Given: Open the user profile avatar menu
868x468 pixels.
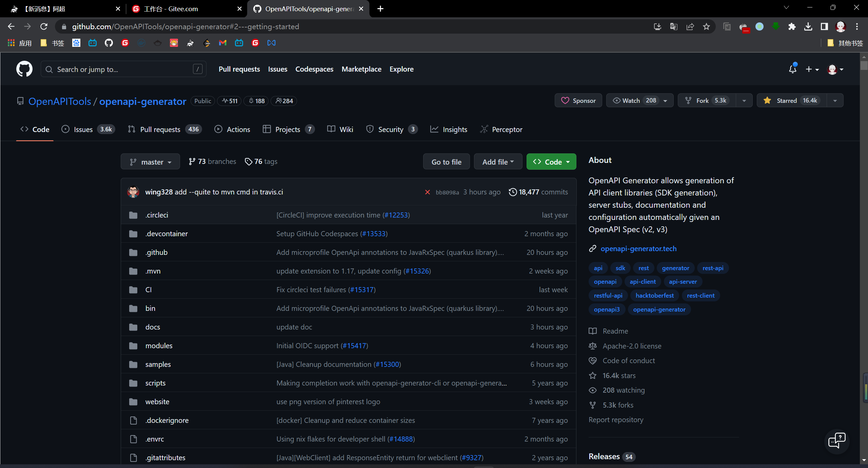Looking at the screenshot, I should 835,69.
